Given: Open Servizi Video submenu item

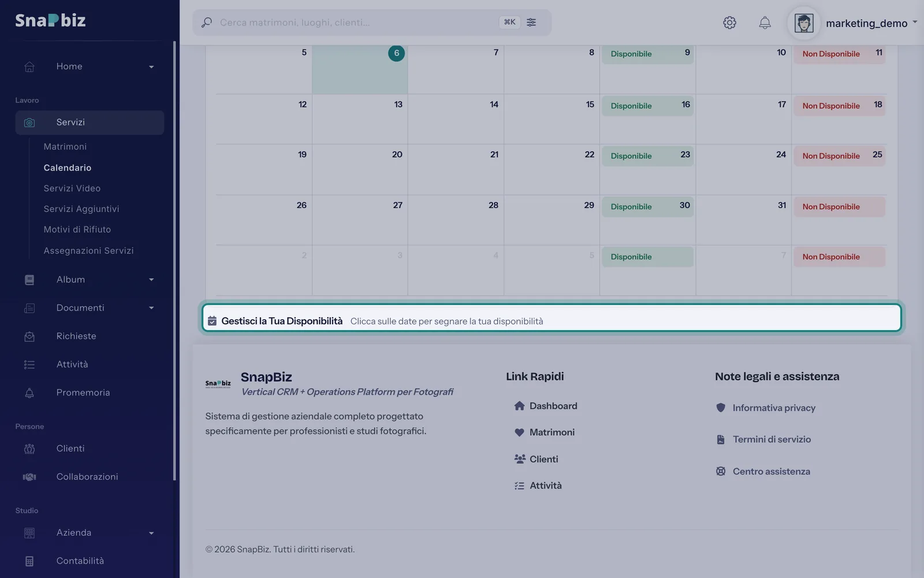Looking at the screenshot, I should pos(72,188).
